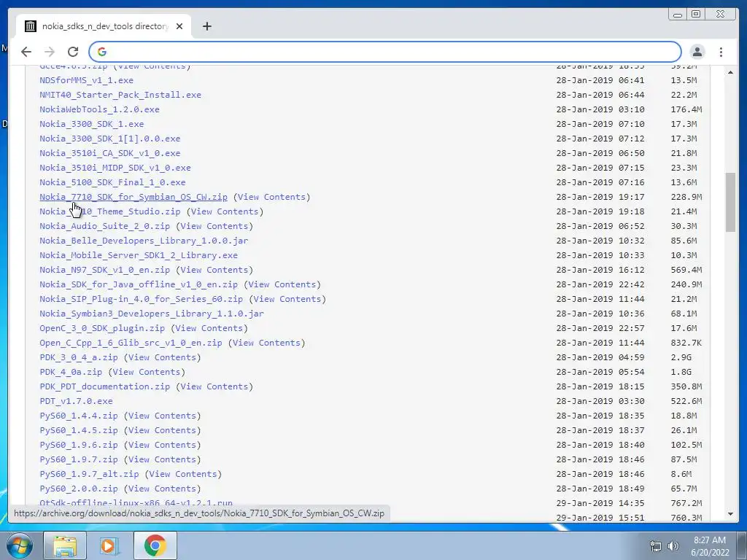This screenshot has width=747, height=560.
Task: Click OpenC_3_0_SDK_plugin.zip link
Action: coord(102,329)
